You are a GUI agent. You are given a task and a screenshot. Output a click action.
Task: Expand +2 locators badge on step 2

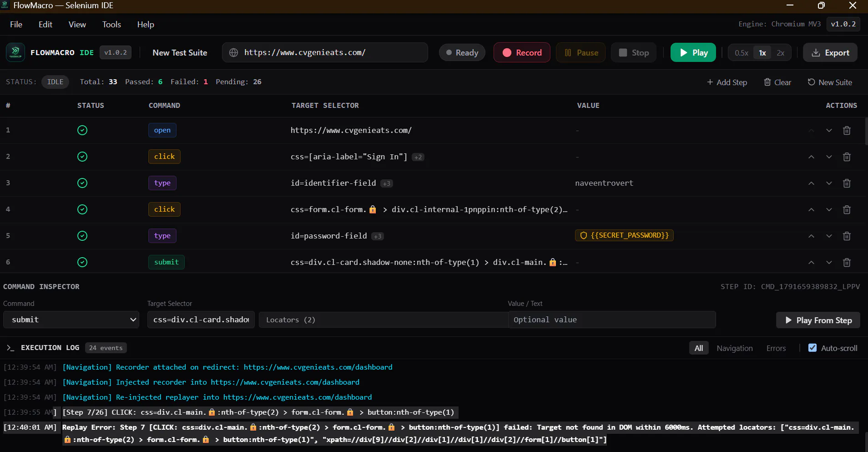pos(418,157)
